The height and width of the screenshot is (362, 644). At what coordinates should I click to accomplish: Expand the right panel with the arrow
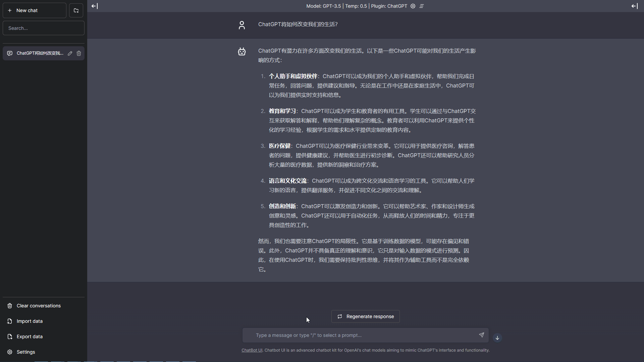(634, 6)
